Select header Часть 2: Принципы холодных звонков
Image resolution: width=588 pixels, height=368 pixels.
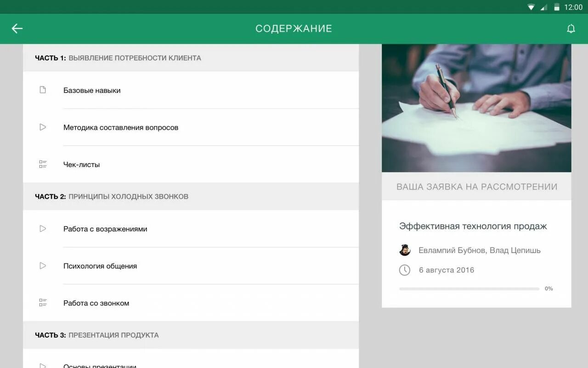pos(191,196)
